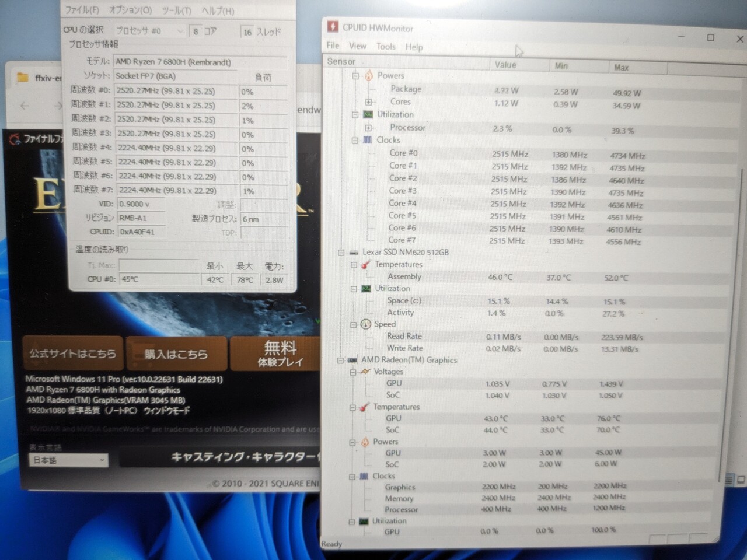
Task: Collapse the SSD Speed node
Action: coord(354,325)
